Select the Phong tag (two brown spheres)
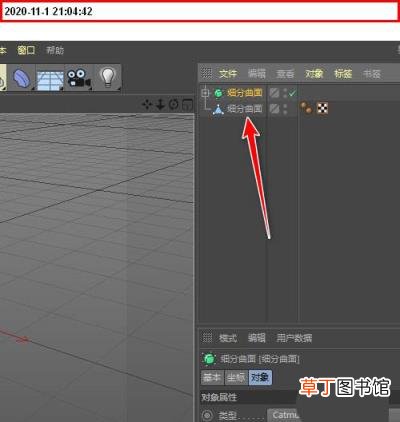Viewport: 400px width, 422px height. (x=306, y=108)
